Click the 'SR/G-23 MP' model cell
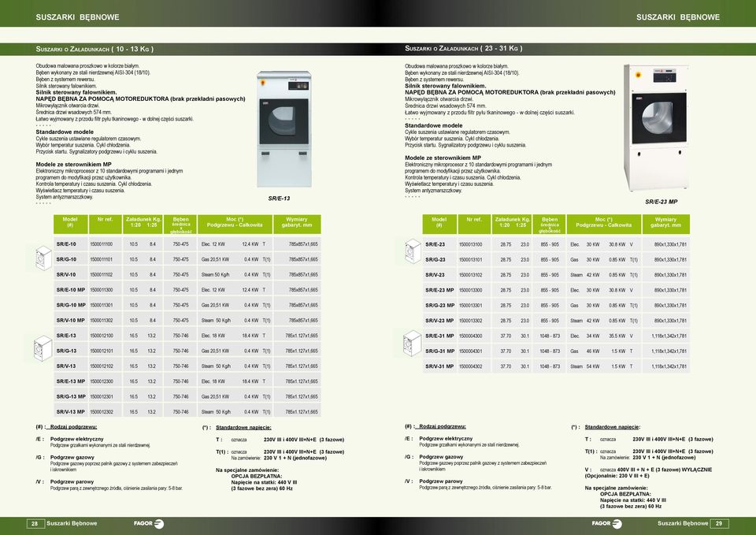756x535 pixels. click(x=439, y=306)
